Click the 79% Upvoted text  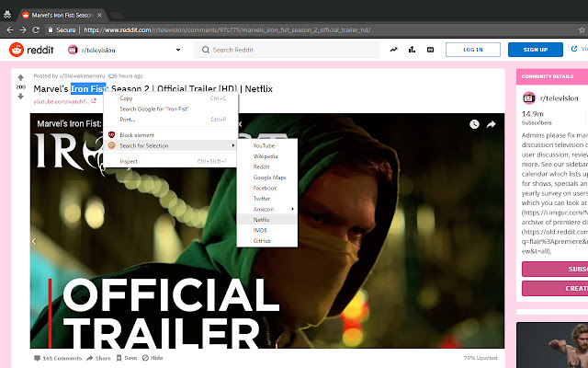pos(481,358)
